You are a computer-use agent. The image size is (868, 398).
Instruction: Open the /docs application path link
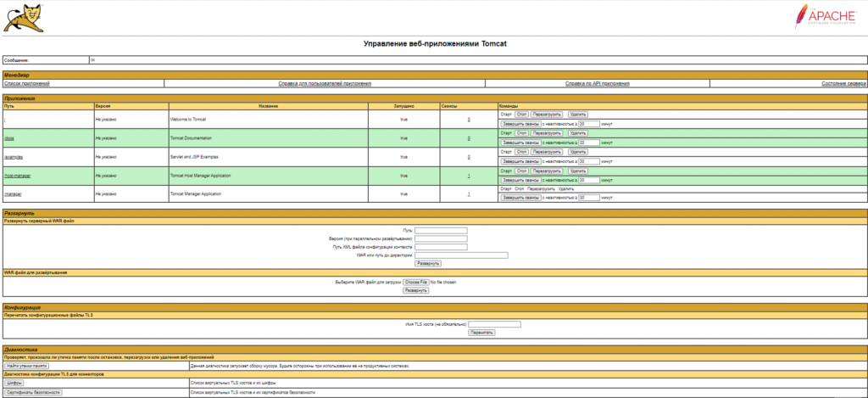8,138
